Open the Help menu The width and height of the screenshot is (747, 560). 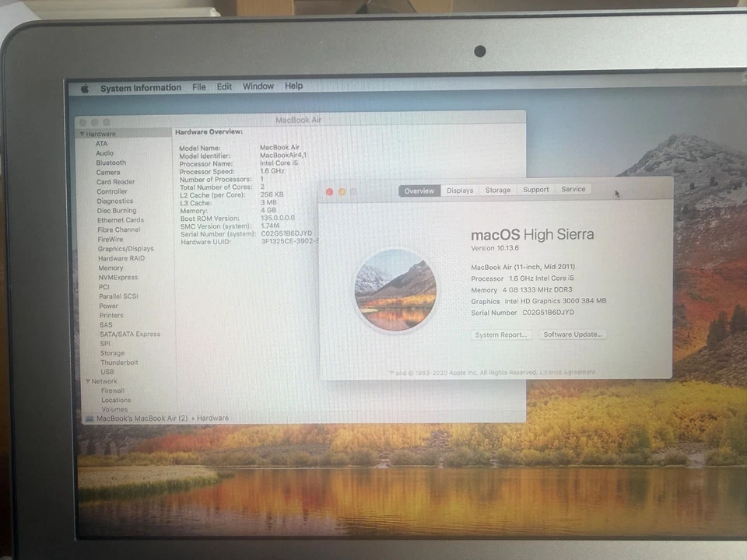click(294, 86)
